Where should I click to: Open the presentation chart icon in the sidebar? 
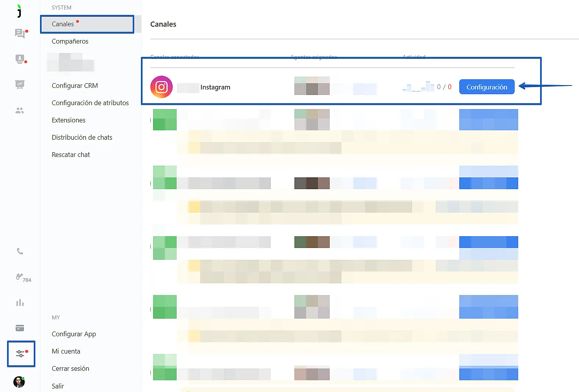[20, 84]
